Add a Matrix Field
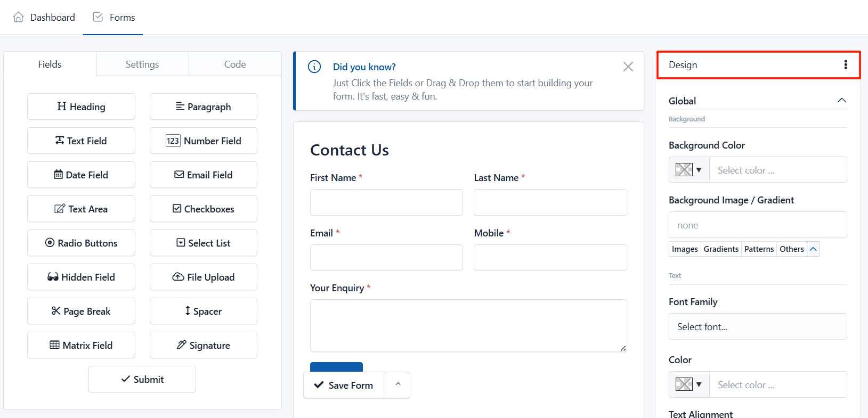868x418 pixels. point(81,345)
